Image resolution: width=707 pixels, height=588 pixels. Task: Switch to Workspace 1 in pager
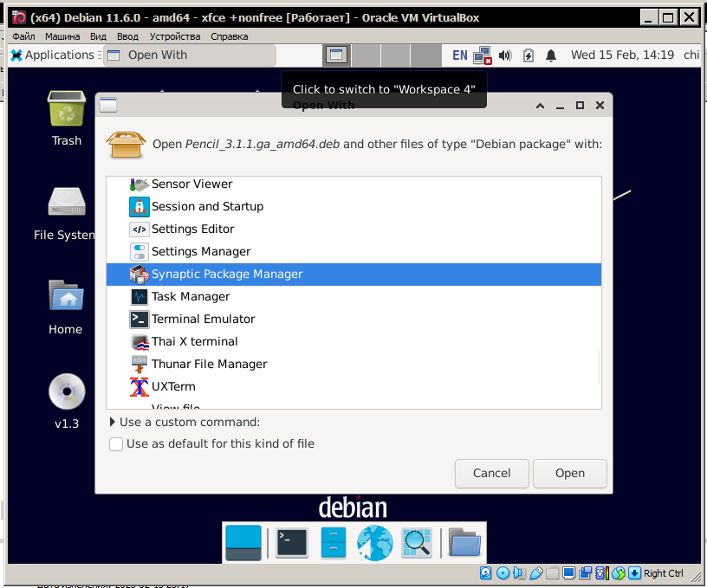[x=336, y=55]
